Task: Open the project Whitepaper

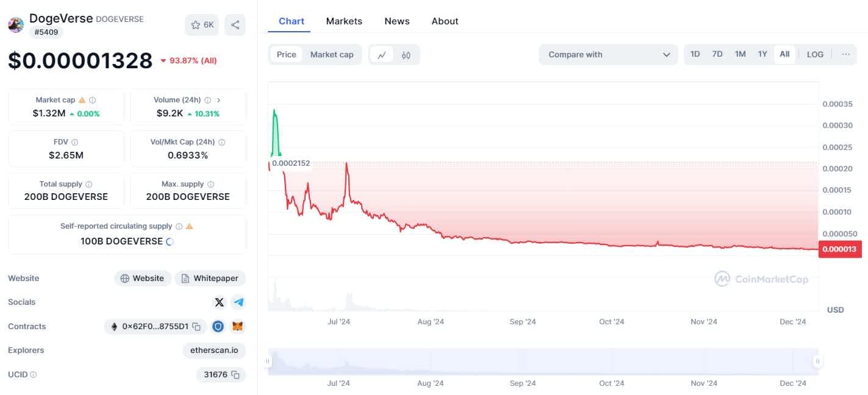Action: click(210, 278)
